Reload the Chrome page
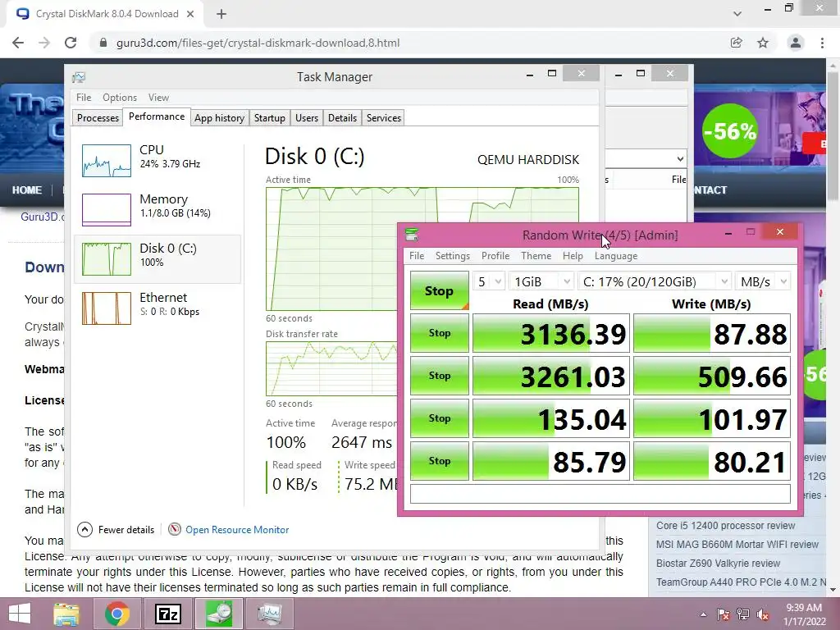 (71, 43)
